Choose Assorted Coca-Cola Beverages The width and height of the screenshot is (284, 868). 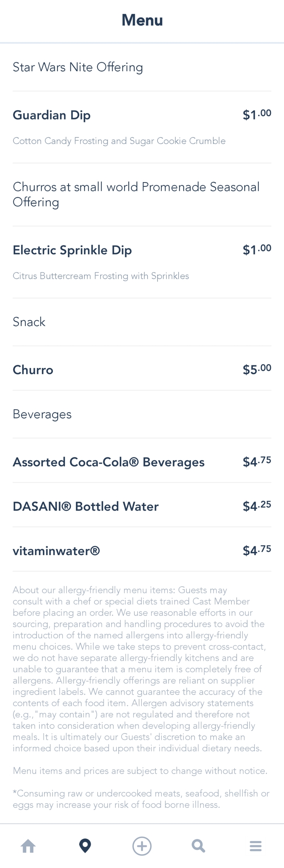108,462
